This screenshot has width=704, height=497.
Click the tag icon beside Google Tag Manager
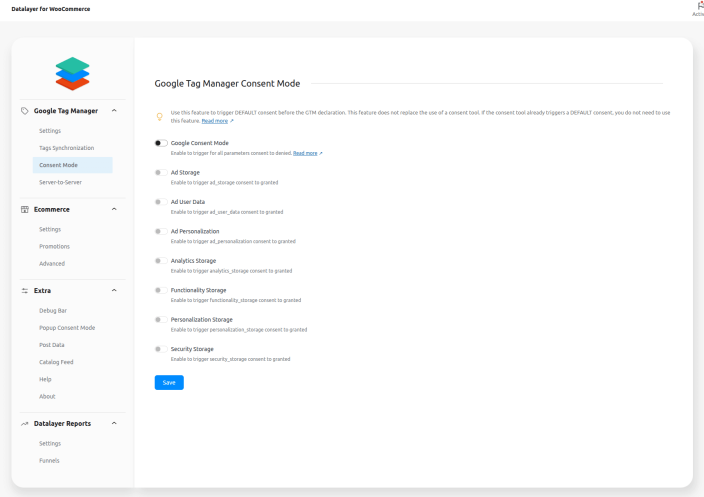[25, 110]
